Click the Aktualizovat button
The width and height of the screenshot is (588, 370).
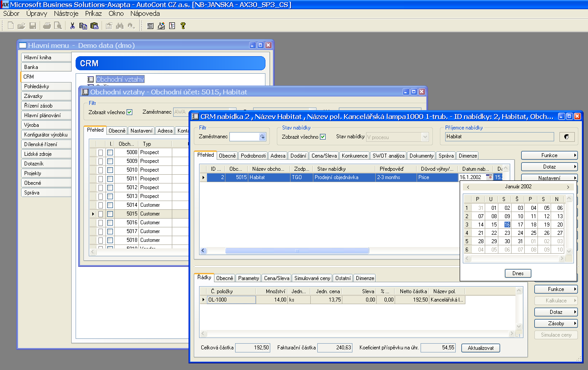tap(481, 348)
